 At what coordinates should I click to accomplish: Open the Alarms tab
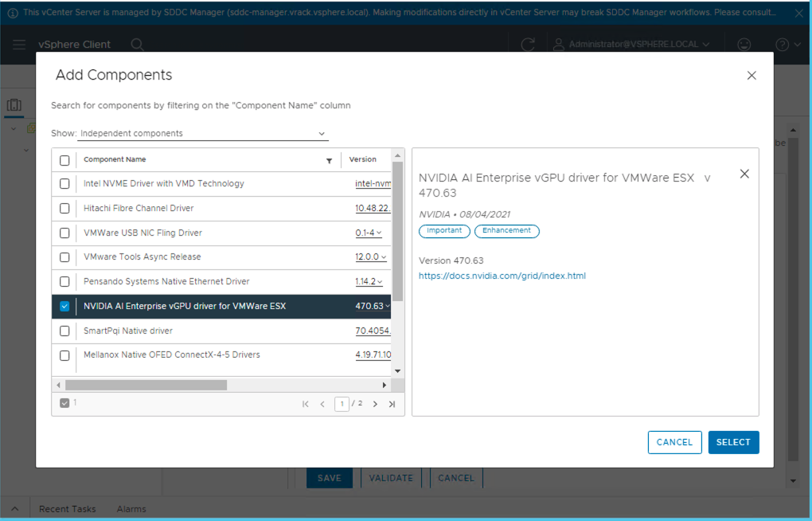coord(131,509)
